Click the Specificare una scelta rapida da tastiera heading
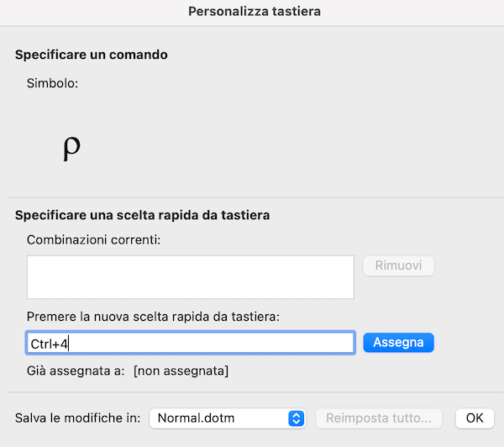This screenshot has width=504, height=447. tap(143, 215)
